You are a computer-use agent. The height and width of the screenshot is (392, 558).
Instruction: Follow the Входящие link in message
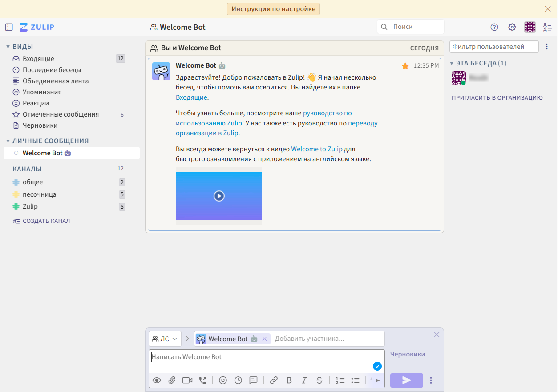[191, 97]
